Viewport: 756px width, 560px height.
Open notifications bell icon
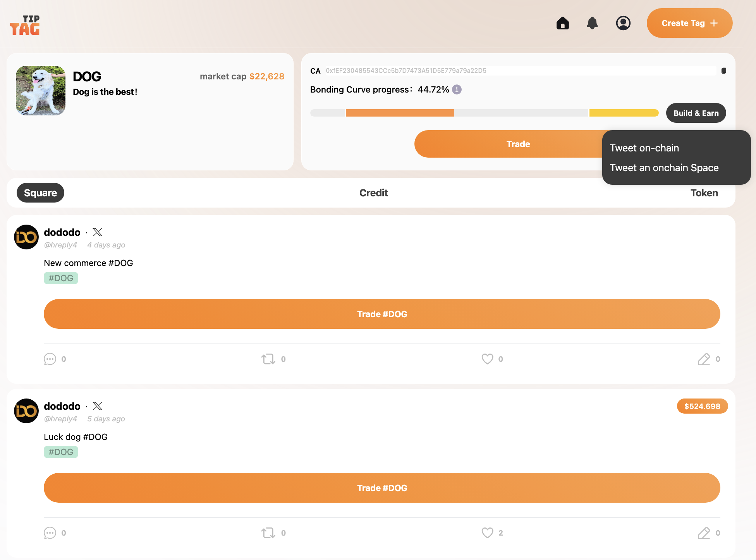point(592,23)
